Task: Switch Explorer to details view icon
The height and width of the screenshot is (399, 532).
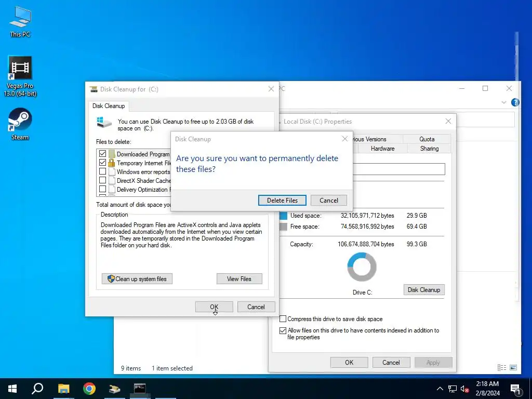Action: tap(502, 367)
